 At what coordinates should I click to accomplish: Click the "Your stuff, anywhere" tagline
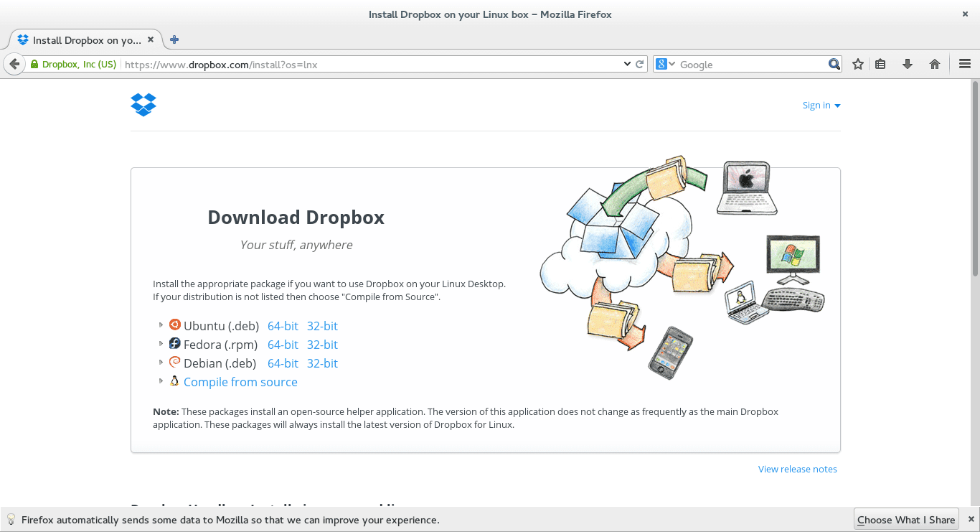296,245
